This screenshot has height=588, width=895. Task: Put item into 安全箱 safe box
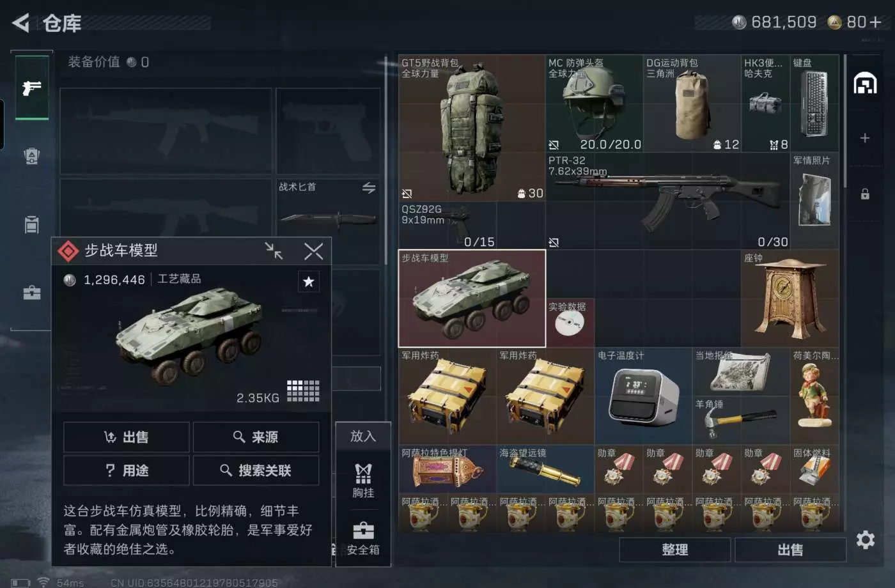pyautogui.click(x=363, y=538)
